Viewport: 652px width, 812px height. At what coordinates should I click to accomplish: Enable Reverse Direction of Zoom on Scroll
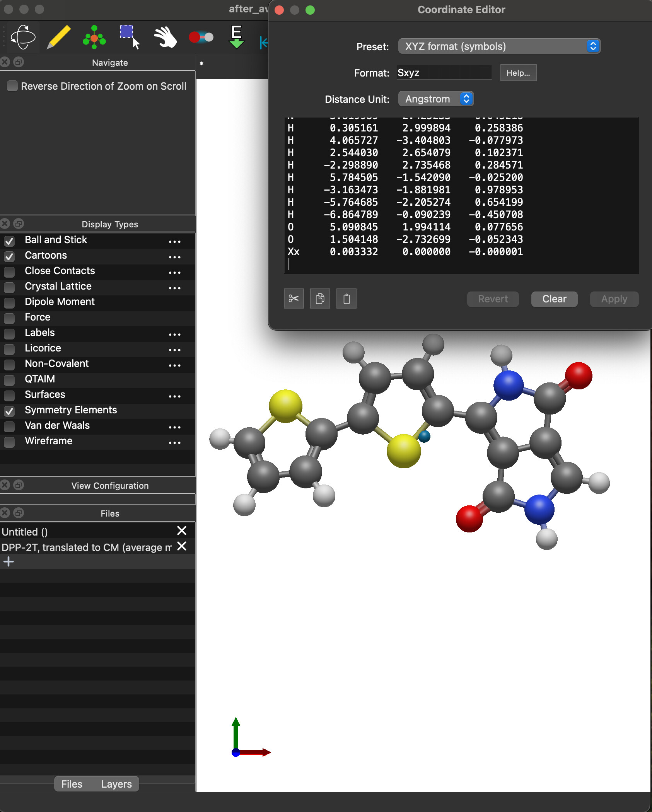(x=12, y=86)
